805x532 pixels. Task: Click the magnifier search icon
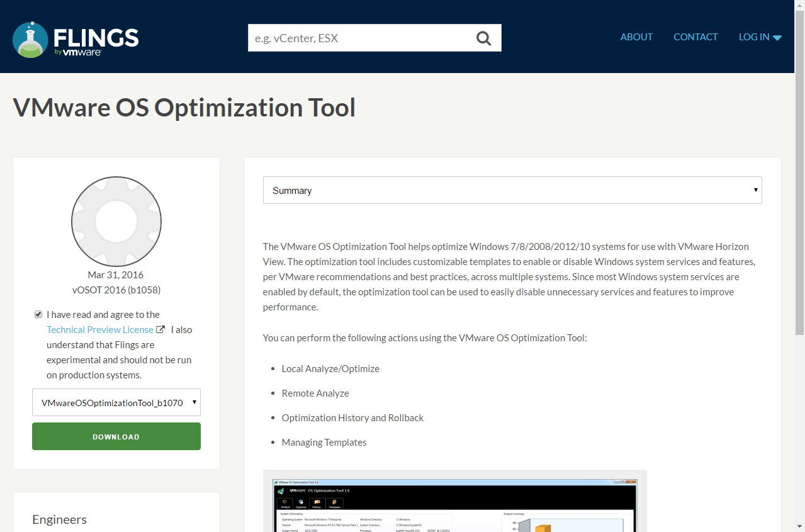coord(483,38)
